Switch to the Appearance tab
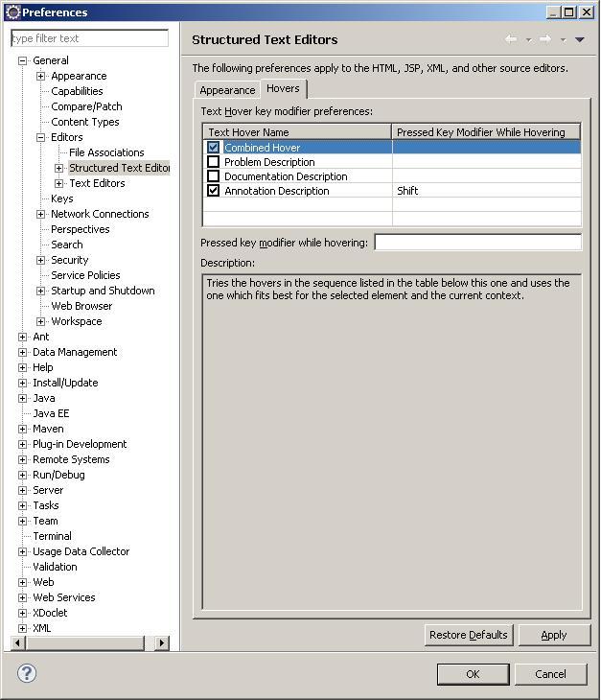The image size is (601, 700). (227, 90)
